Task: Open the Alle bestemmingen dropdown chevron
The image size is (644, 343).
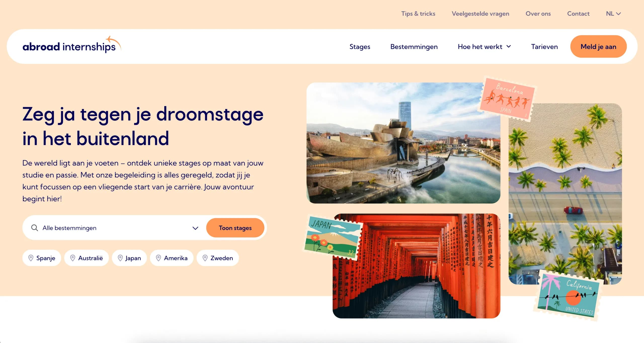Action: click(195, 228)
